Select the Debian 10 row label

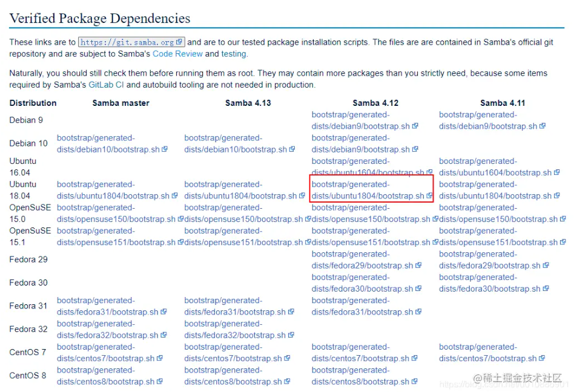tap(28, 143)
